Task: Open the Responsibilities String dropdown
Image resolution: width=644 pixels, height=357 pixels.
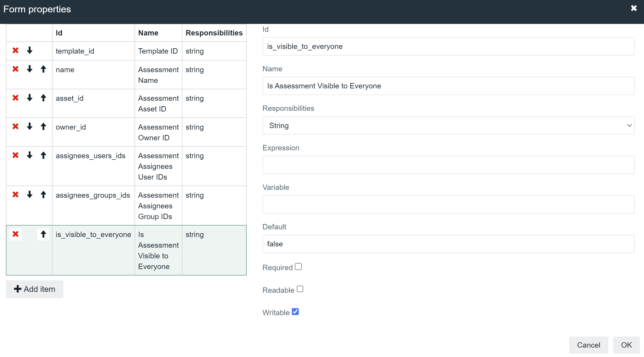Action: (x=448, y=126)
